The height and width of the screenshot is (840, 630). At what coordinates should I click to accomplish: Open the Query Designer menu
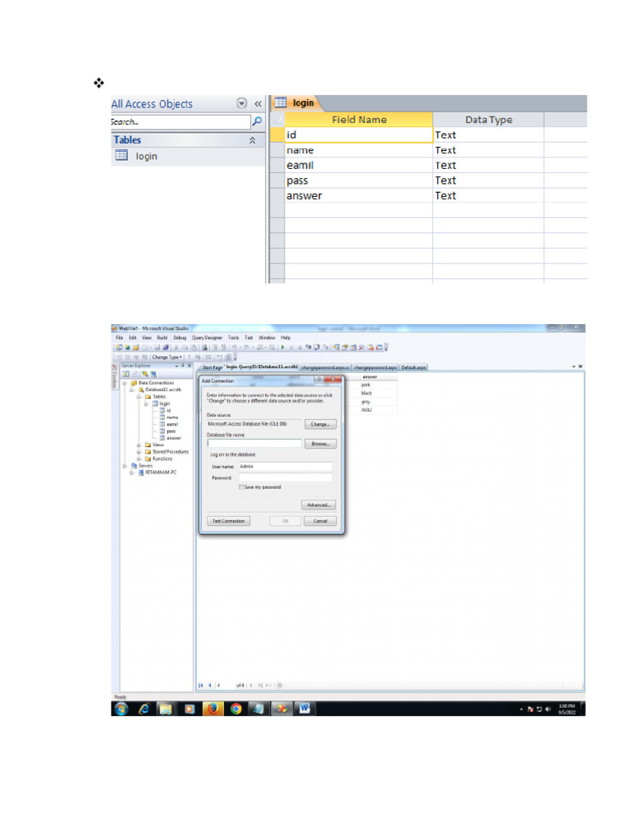coord(207,337)
